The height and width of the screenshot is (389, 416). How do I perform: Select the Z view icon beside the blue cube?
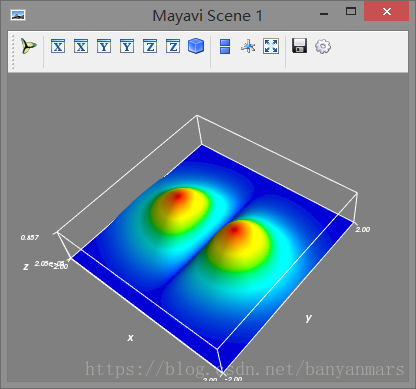173,46
